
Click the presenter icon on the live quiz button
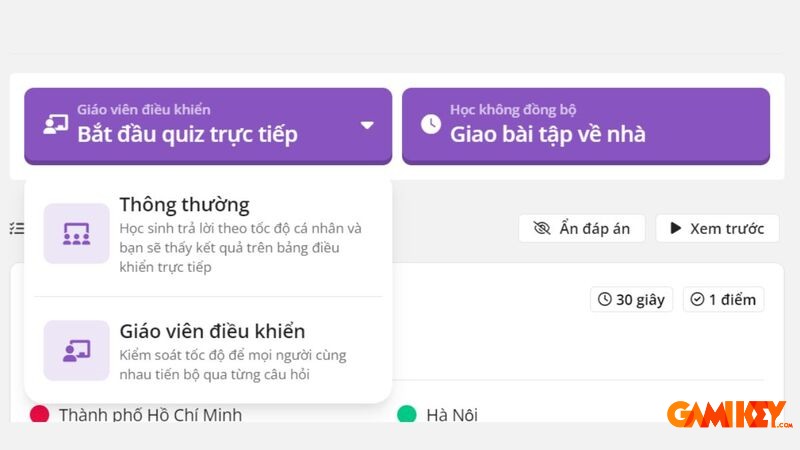55,124
